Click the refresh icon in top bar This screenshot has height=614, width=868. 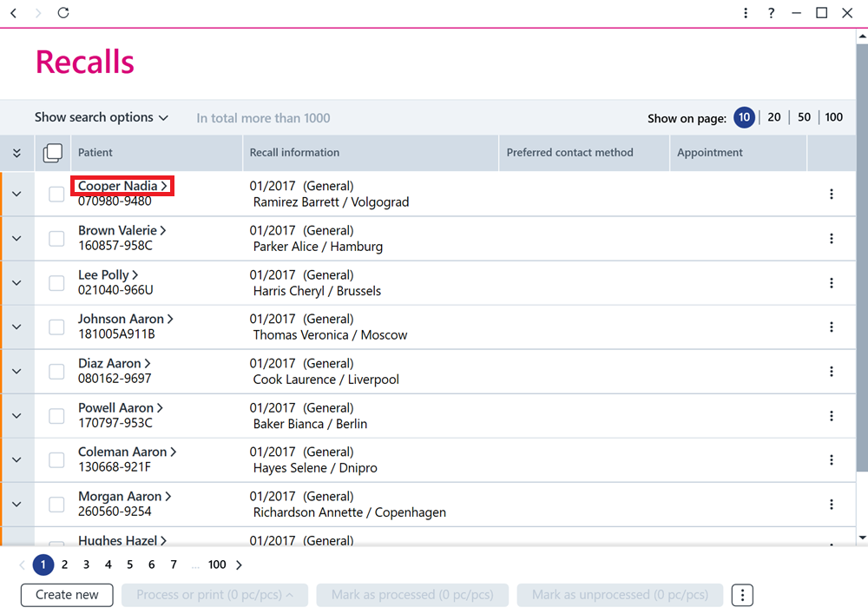pyautogui.click(x=63, y=12)
